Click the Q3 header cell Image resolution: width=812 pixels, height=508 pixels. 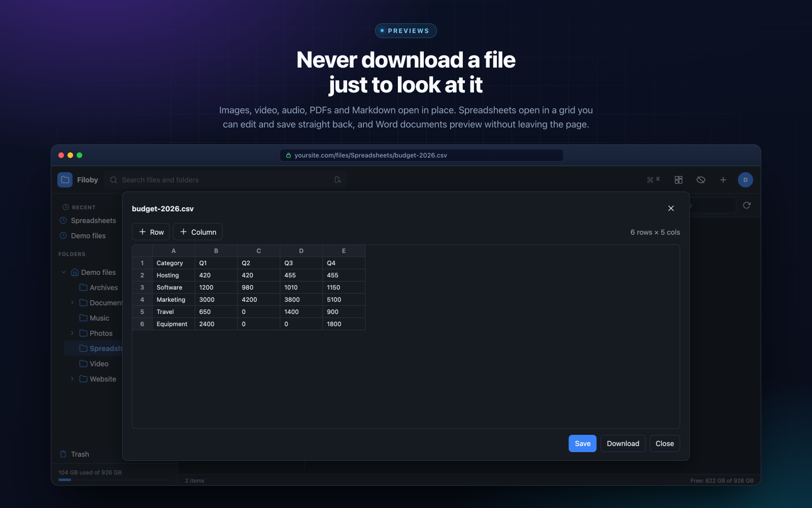pos(301,263)
